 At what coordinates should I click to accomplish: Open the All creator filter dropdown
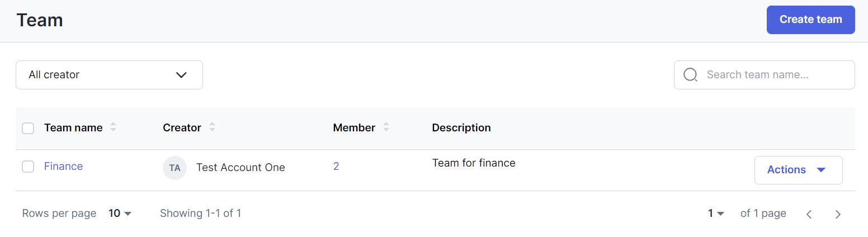(x=109, y=75)
